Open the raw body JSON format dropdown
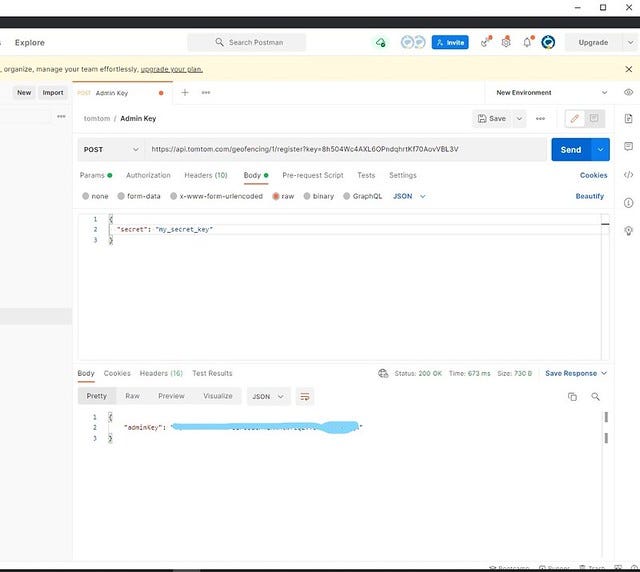 tap(409, 196)
